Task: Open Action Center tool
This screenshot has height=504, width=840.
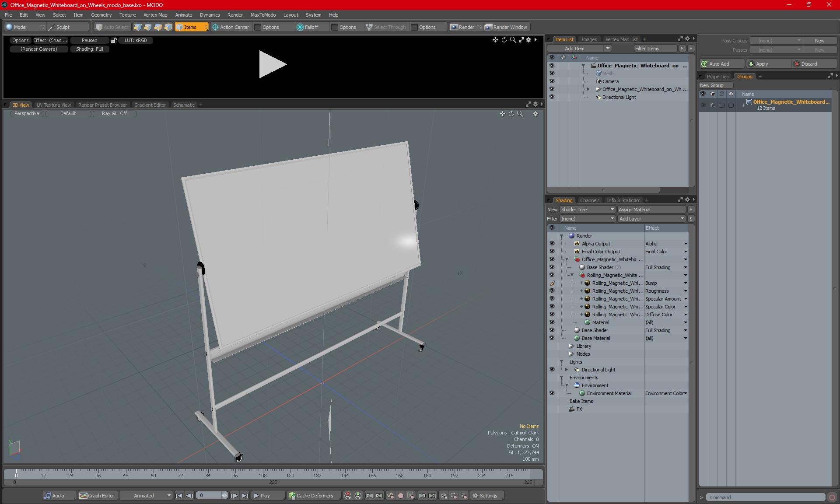Action: pos(231,27)
